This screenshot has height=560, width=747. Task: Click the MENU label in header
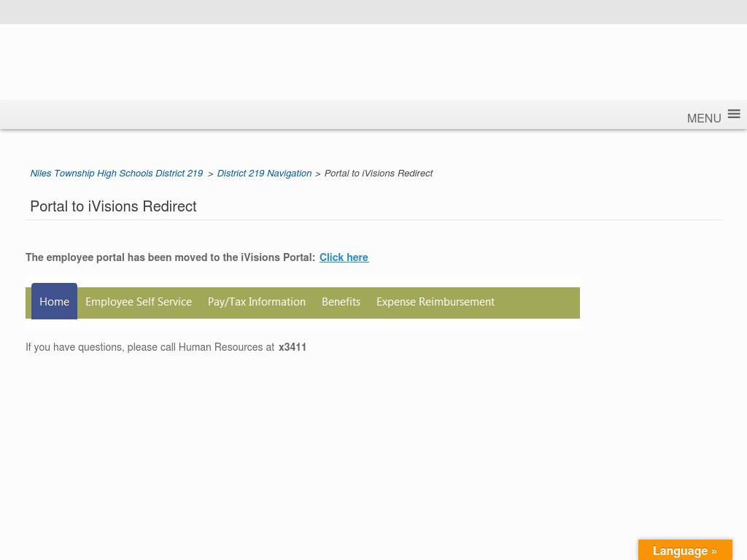[x=703, y=118]
